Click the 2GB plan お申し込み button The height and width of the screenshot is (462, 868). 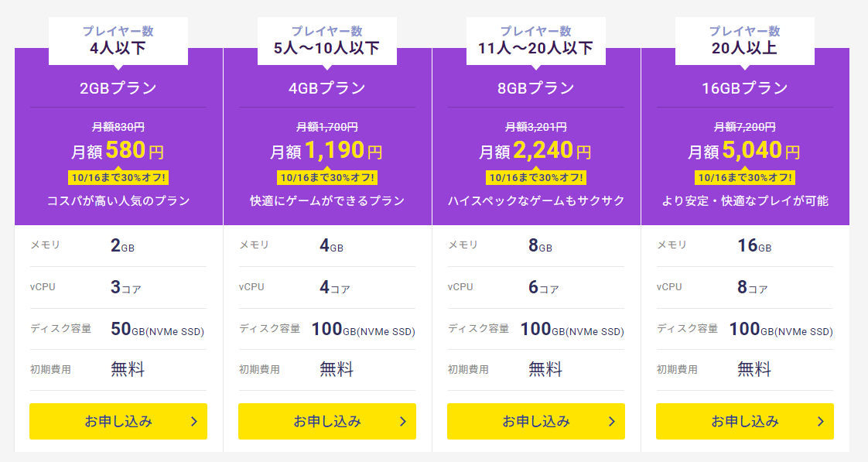pyautogui.click(x=118, y=422)
